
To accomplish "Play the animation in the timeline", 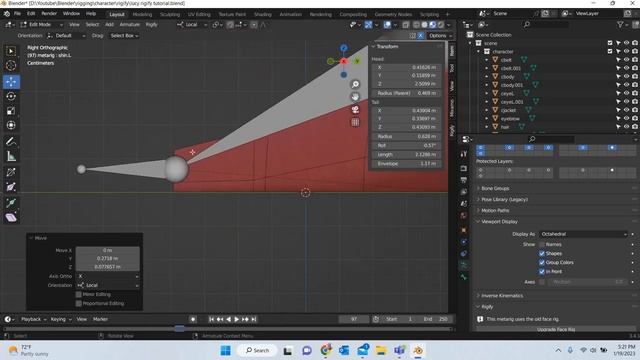I will (236, 319).
